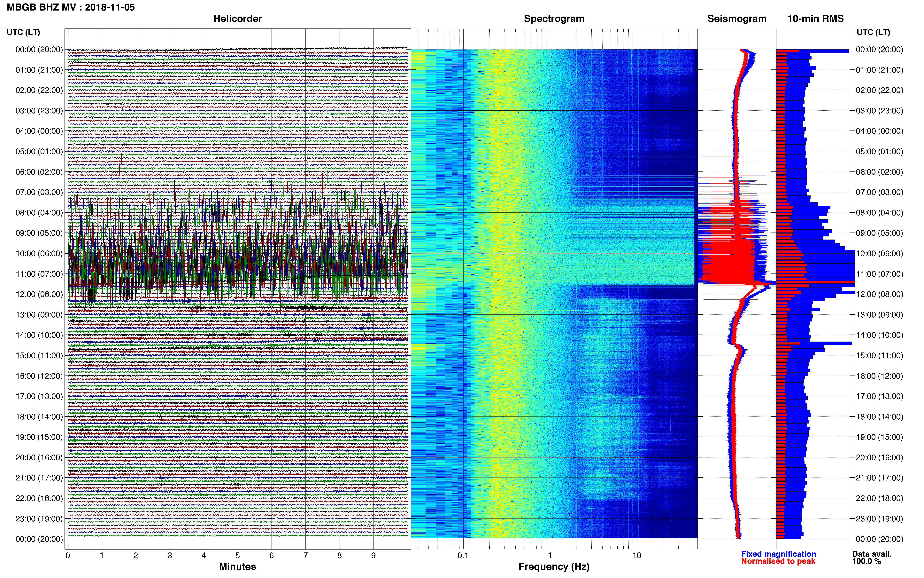This screenshot has height=578, width=924.
Task: Click the Fixed magnification legend text
Action: tap(778, 554)
